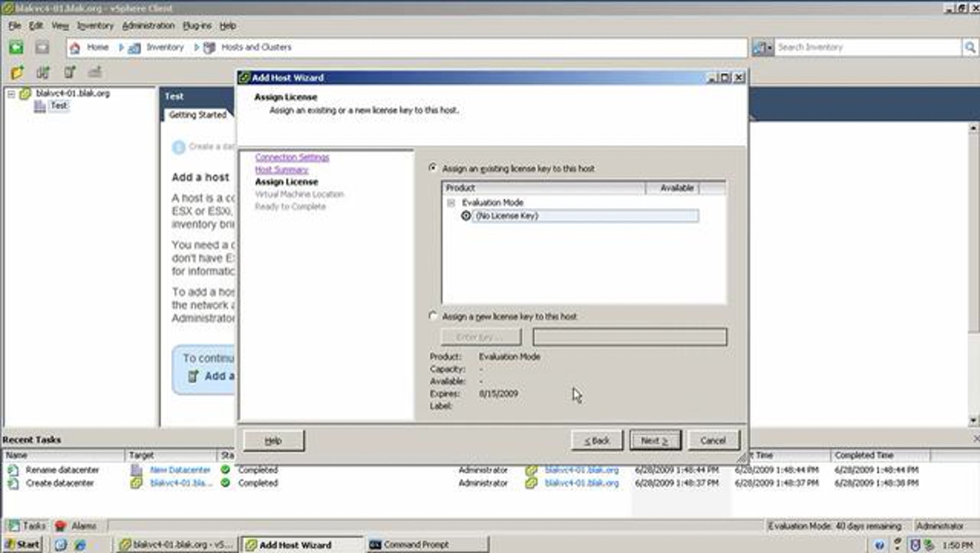The image size is (980, 553).
Task: Click the shield icon in system tray
Action: coord(915,545)
